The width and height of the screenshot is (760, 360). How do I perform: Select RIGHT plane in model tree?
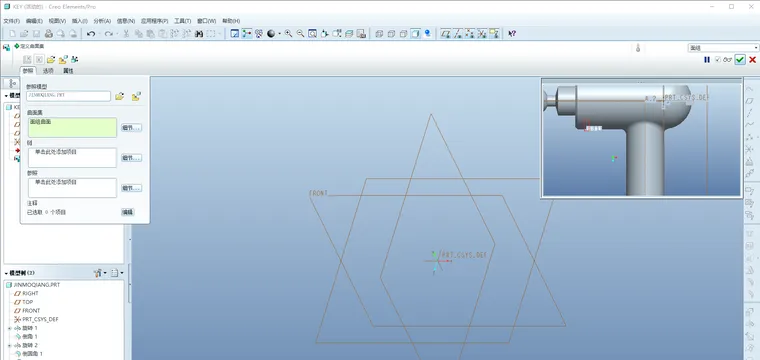30,293
